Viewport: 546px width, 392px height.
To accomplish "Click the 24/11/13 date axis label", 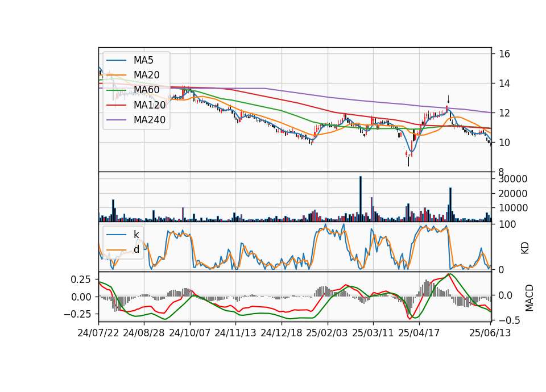I will click(235, 333).
